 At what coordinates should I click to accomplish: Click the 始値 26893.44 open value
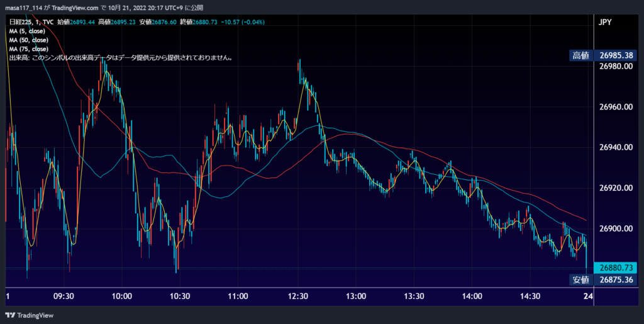(75, 22)
